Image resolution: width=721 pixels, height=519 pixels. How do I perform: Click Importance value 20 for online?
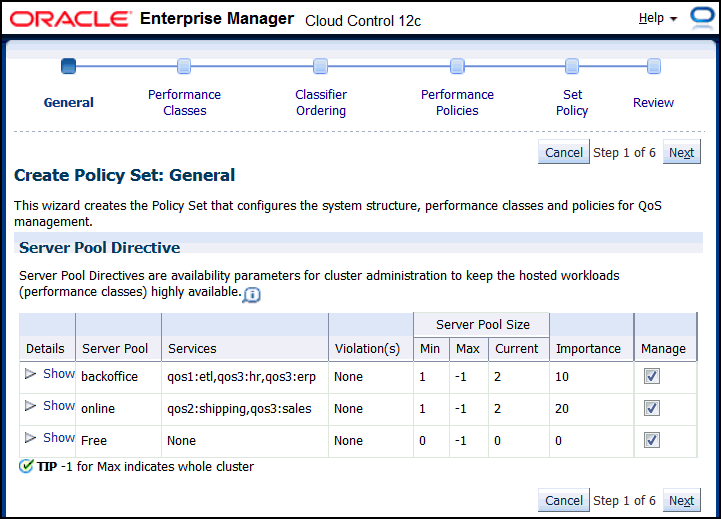(562, 408)
